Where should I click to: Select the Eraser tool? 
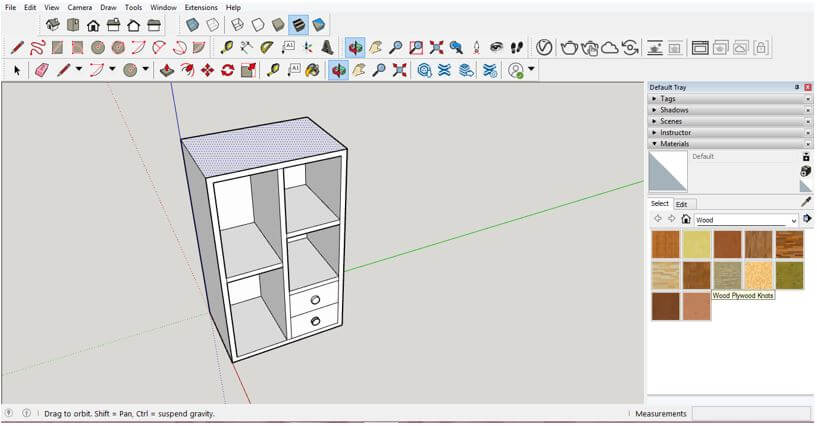pos(41,70)
